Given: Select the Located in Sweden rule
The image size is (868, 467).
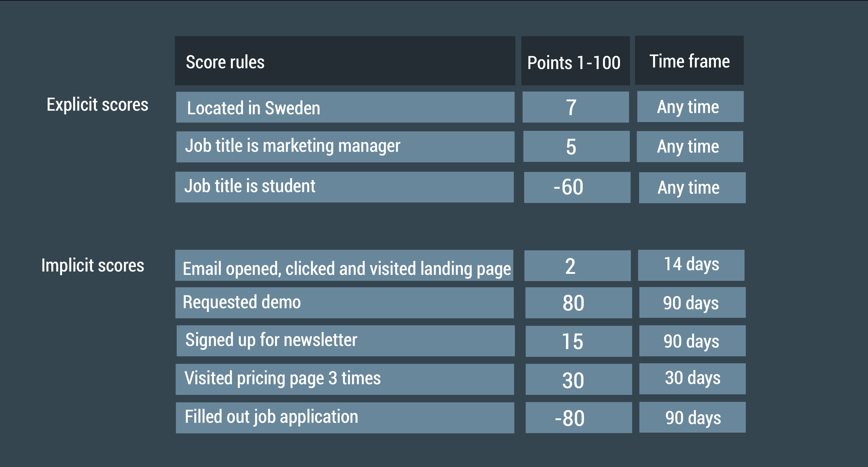Looking at the screenshot, I should tap(345, 107).
